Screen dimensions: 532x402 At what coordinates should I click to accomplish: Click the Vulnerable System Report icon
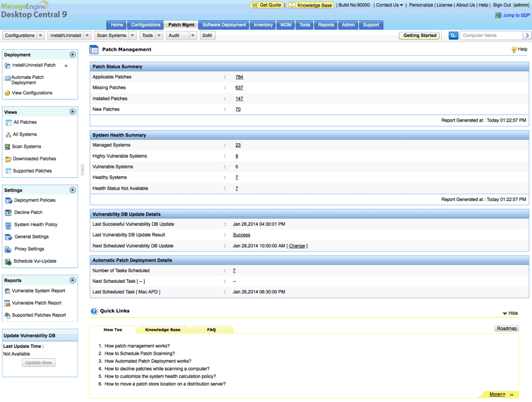click(8, 291)
